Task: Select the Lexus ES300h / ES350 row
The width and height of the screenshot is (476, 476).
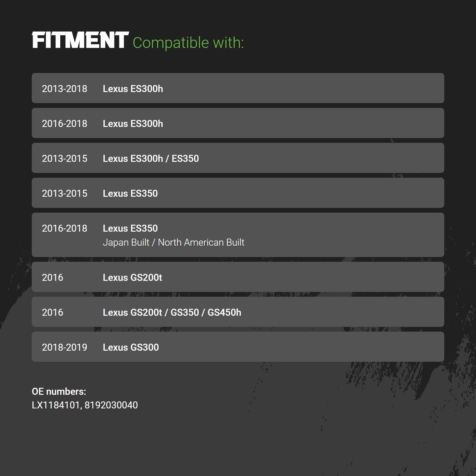Action: pos(238,158)
